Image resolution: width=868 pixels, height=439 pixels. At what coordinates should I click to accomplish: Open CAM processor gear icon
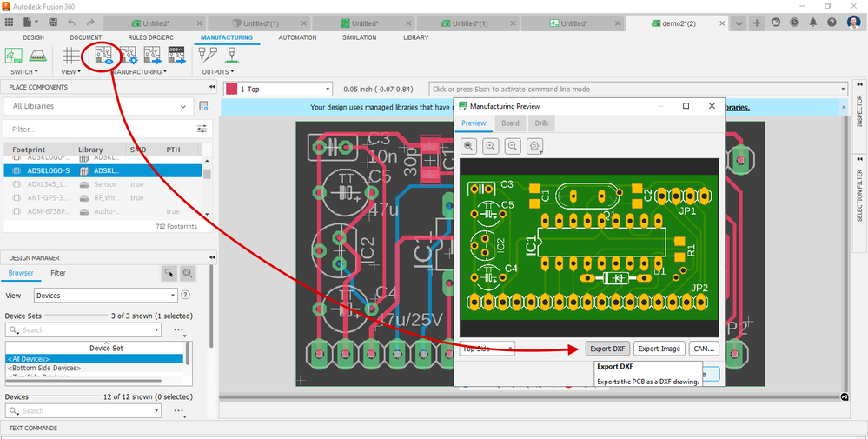tap(128, 56)
